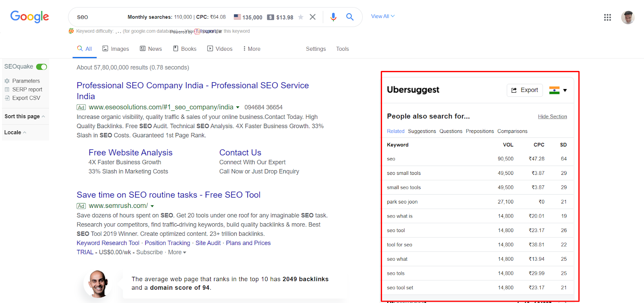Viewport: 644px width, 303px height.
Task: Open the Position Tracking link
Action: (167, 243)
